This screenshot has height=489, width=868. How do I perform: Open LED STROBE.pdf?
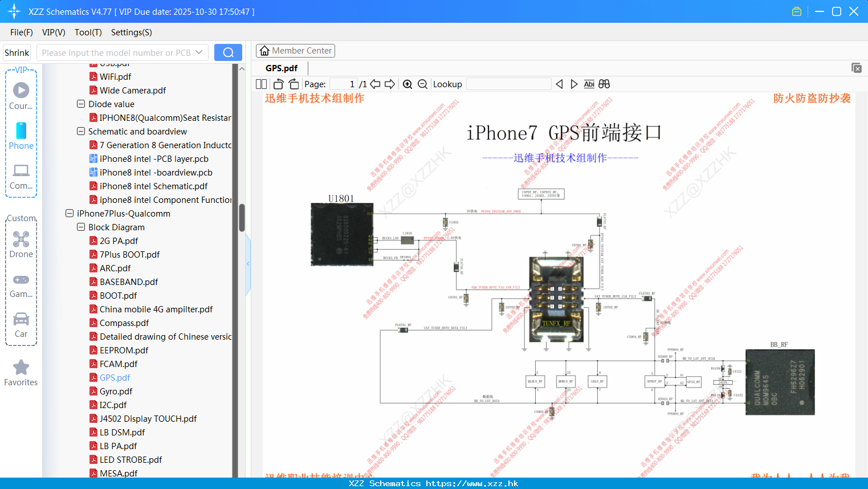click(x=131, y=460)
